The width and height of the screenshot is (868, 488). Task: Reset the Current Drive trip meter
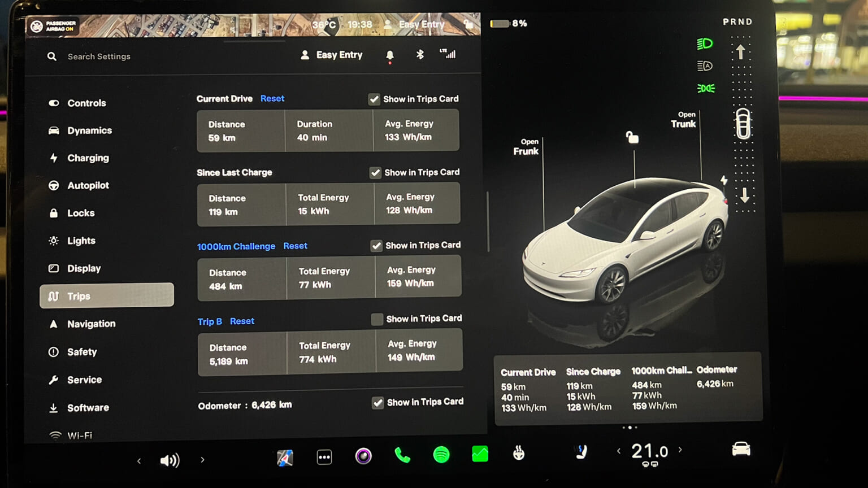[x=272, y=98]
